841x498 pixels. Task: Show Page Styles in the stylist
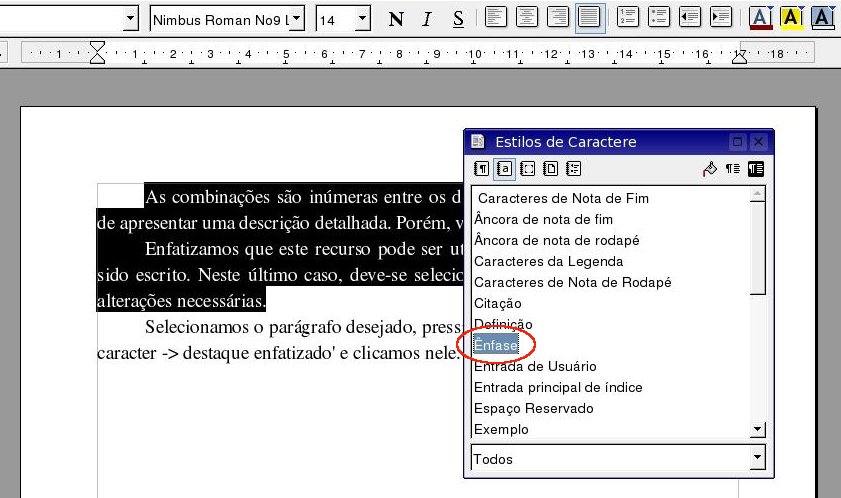pyautogui.click(x=551, y=169)
